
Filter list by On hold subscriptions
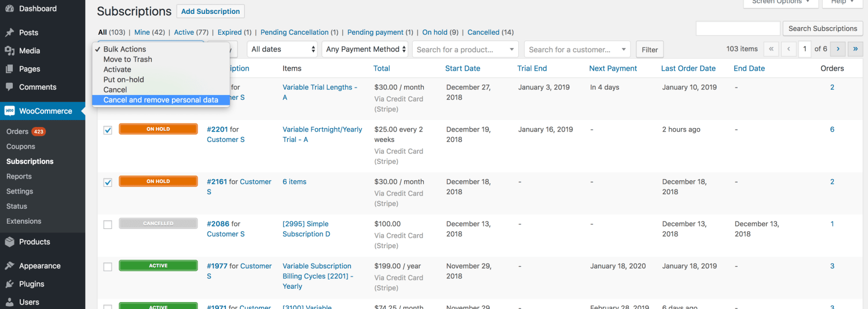coord(434,32)
